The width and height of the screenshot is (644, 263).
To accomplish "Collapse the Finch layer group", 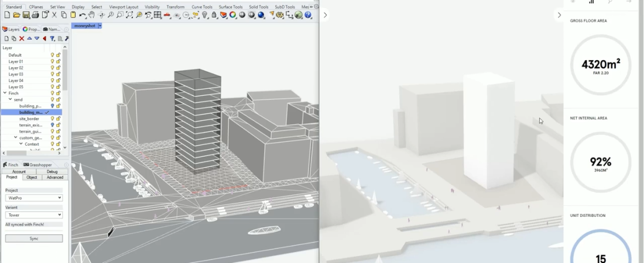I will tap(5, 93).
